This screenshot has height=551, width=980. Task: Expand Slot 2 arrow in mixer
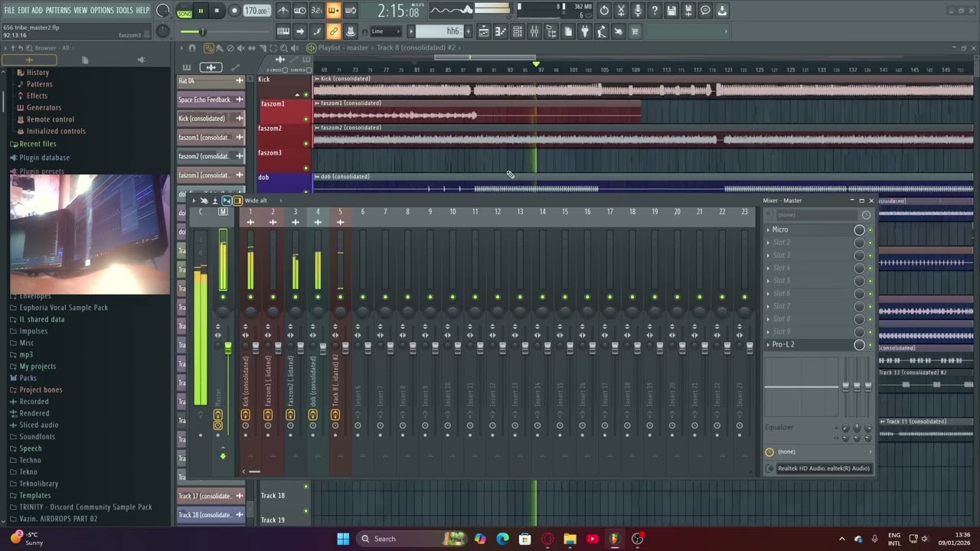click(768, 243)
